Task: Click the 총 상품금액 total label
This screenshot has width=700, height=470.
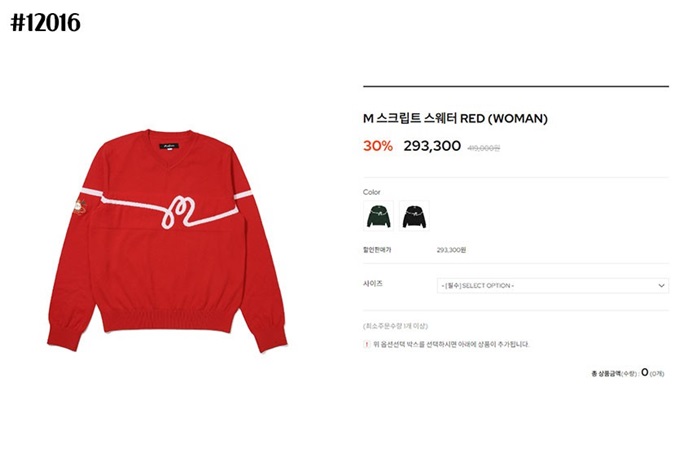Action: coord(614,374)
